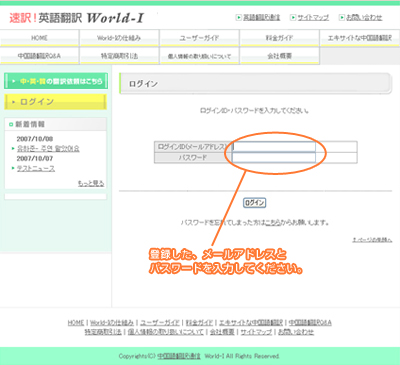Screen dimensions: 400x365
Task: Click the back-to-top link at the lower right
Action: click(372, 240)
